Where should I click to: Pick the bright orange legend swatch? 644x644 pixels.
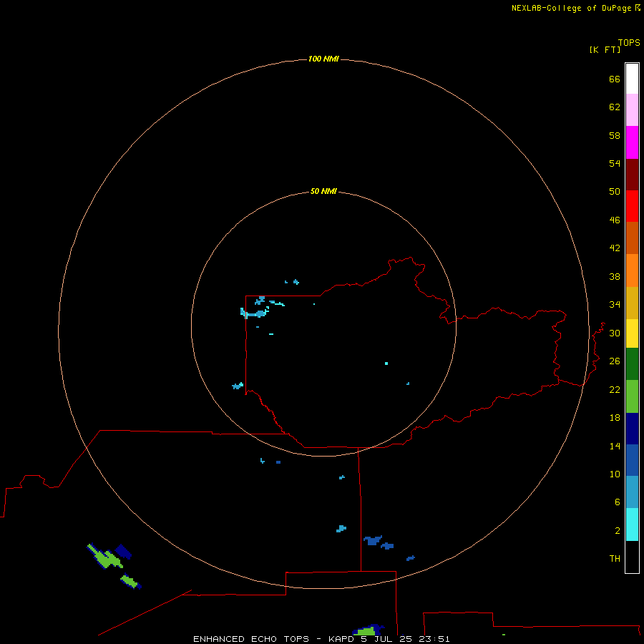(632, 270)
